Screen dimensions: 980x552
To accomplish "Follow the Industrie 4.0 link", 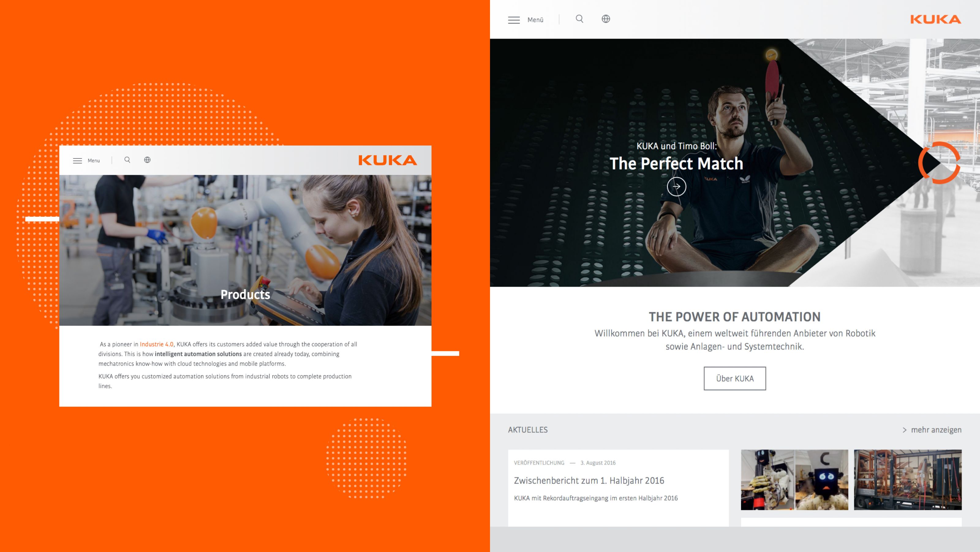I will click(156, 344).
